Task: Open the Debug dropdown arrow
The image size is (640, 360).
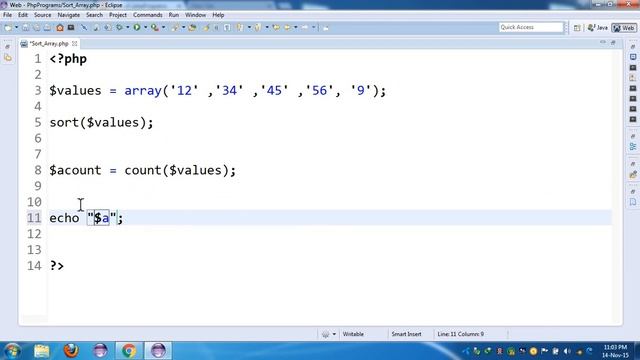Action: pos(127,28)
